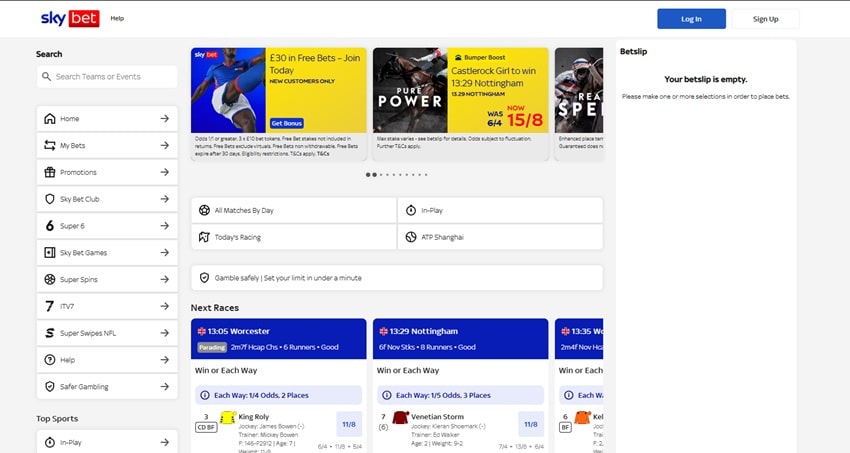Image resolution: width=850 pixels, height=453 pixels.
Task: Click the Super Swipes NFL icon
Action: coord(49,333)
